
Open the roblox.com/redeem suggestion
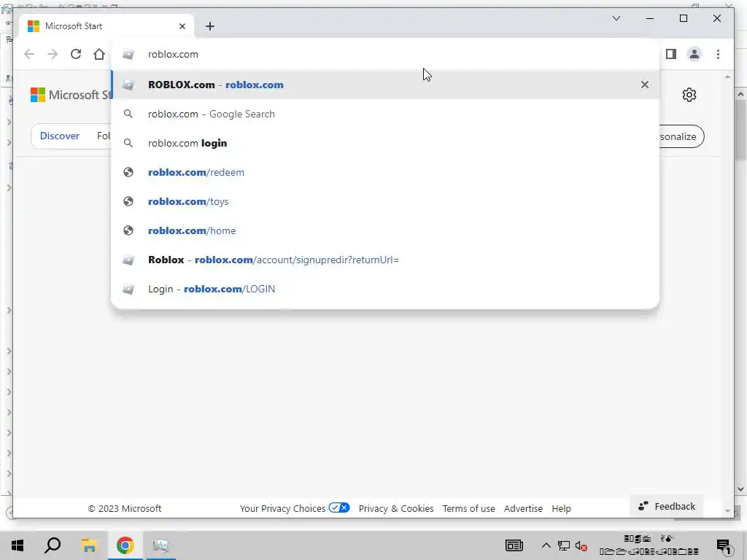coord(385,172)
